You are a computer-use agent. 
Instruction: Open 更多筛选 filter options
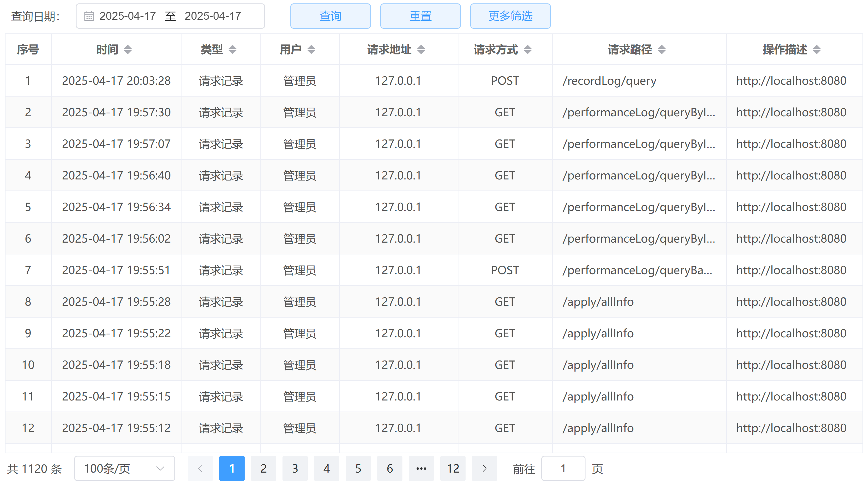coord(510,16)
